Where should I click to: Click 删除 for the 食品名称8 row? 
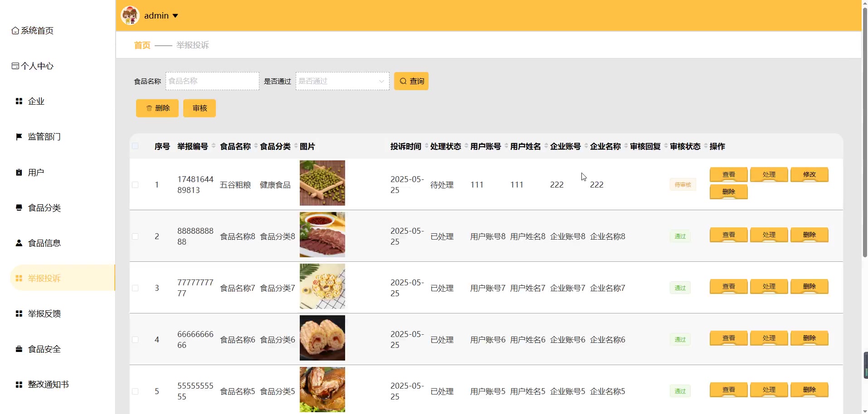(x=809, y=235)
